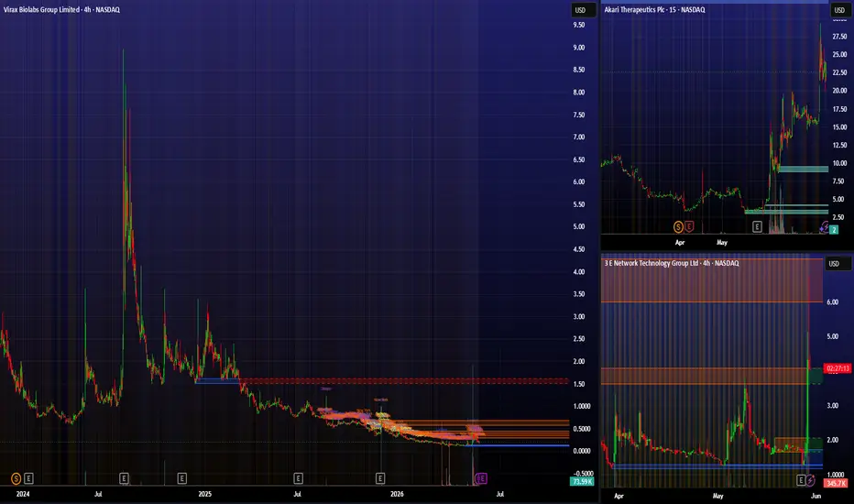Open the Virax earnings marker above Jul 2025 label
854x504 pixels.
(298, 478)
